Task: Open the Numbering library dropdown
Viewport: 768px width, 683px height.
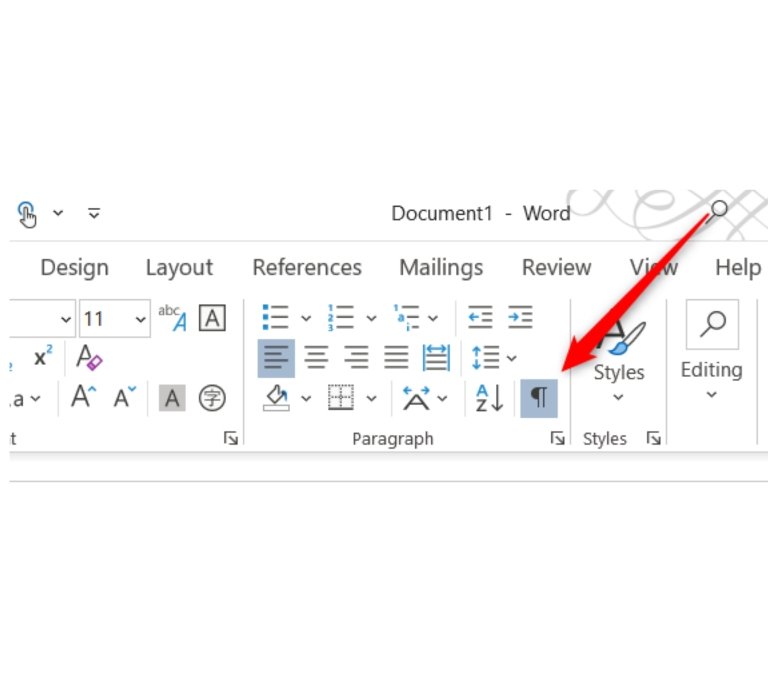Action: pyautogui.click(x=371, y=318)
